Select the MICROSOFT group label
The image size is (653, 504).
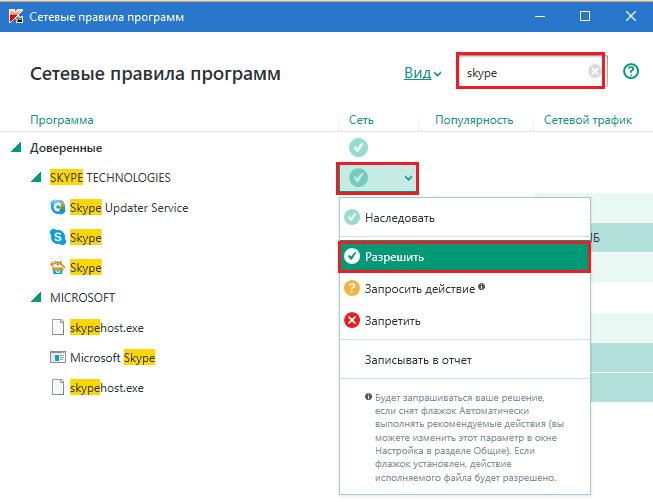pyautogui.click(x=82, y=298)
